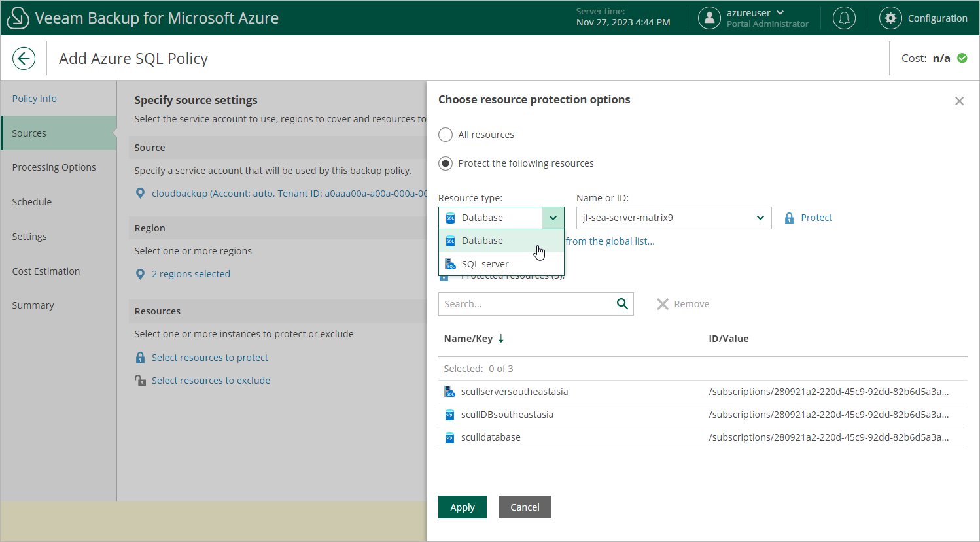This screenshot has height=542, width=980.
Task: Click the database icon of scullDBsoutheastasia
Action: coord(450,415)
